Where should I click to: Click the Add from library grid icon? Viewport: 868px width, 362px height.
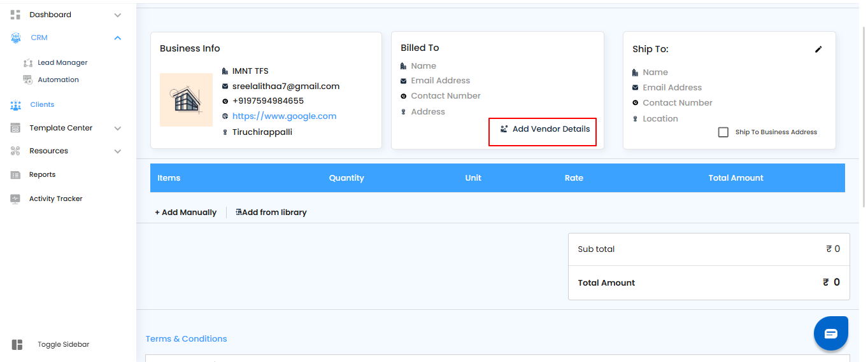(x=238, y=212)
